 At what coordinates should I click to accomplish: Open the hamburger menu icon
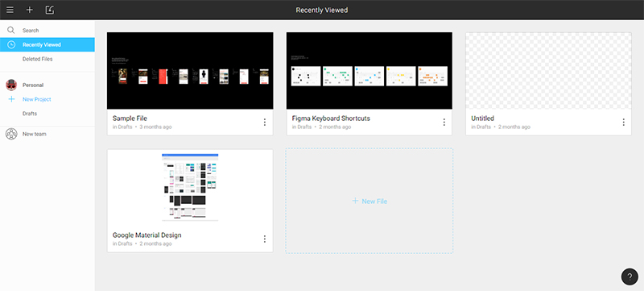tap(10, 10)
